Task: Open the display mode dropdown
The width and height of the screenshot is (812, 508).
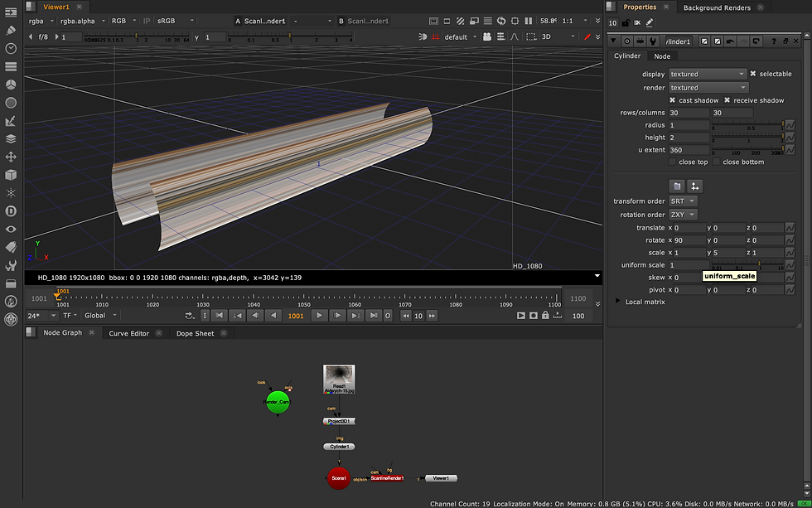Action: point(708,74)
